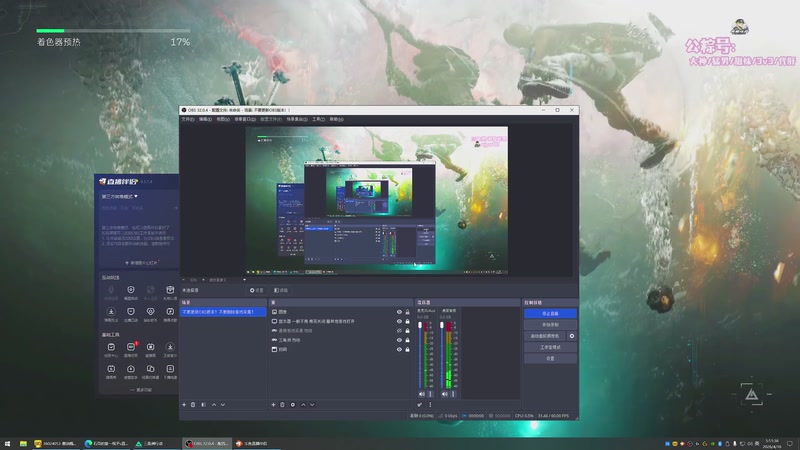
Task: Open desktop audio channel's three-dot options menu
Action: [431, 394]
